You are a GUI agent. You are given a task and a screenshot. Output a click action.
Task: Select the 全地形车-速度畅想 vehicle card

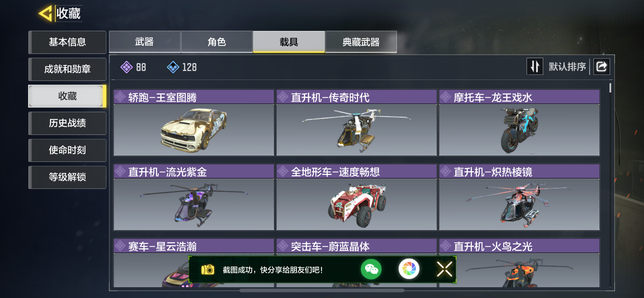point(356,197)
